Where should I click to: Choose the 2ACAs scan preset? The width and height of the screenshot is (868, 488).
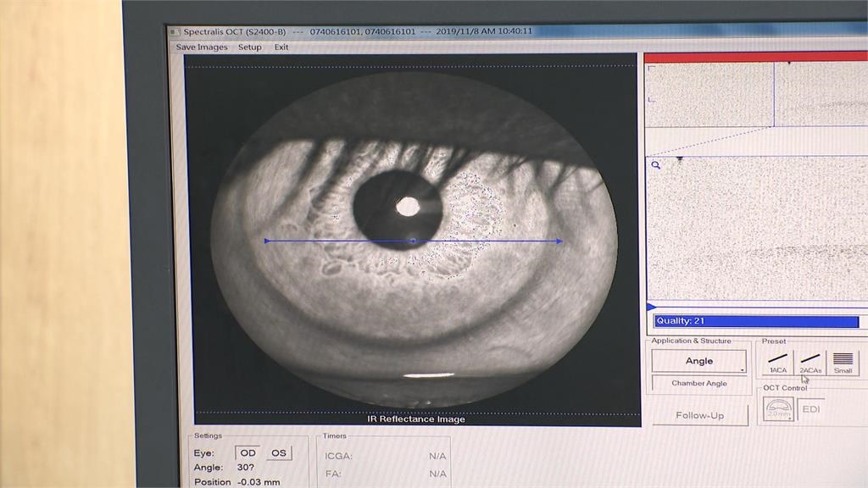(x=810, y=362)
